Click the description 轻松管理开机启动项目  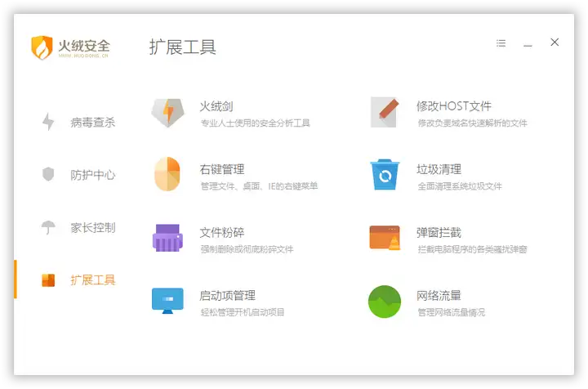(243, 312)
